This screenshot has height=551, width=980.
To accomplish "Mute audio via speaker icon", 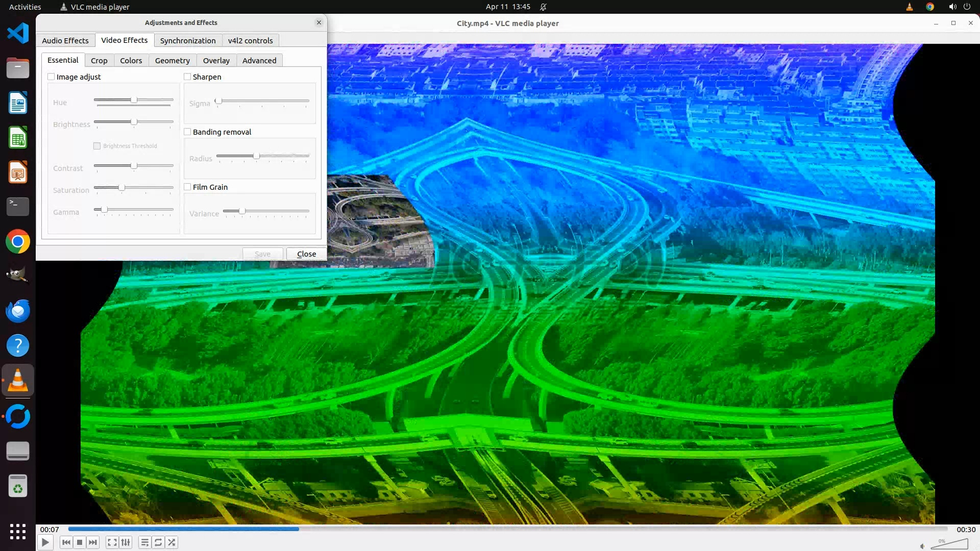I will [x=922, y=546].
